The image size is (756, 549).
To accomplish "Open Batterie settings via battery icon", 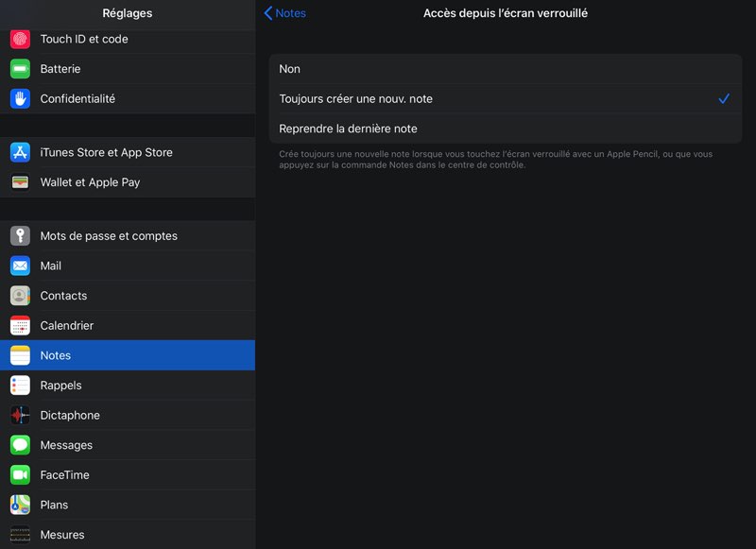I will coord(20,69).
